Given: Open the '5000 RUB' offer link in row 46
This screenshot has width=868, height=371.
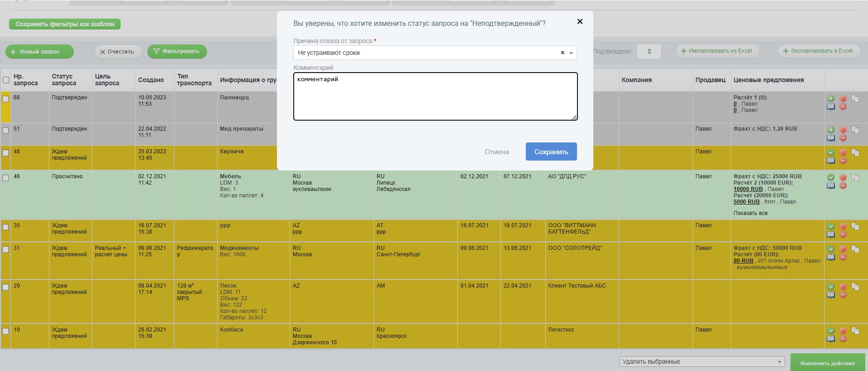Looking at the screenshot, I should click(746, 202).
